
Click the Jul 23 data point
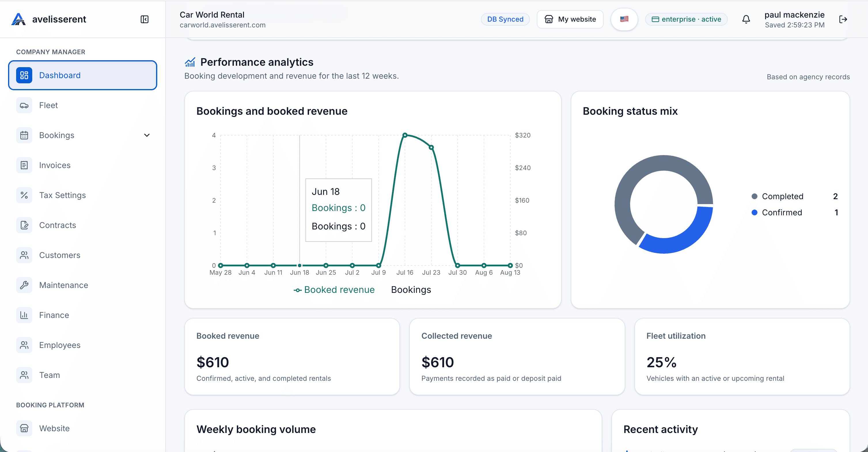431,147
